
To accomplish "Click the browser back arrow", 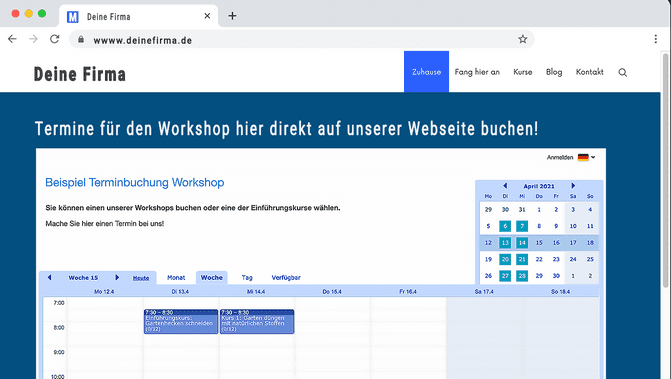I will [x=12, y=39].
